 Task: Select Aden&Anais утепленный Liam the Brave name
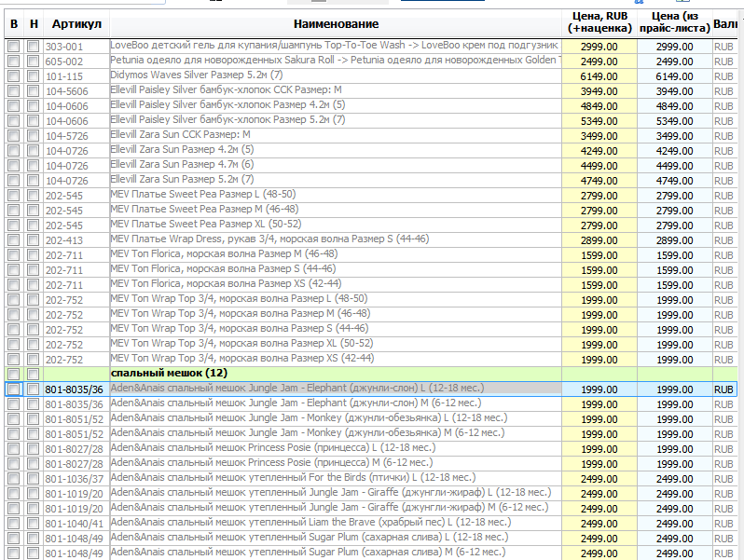click(310, 522)
